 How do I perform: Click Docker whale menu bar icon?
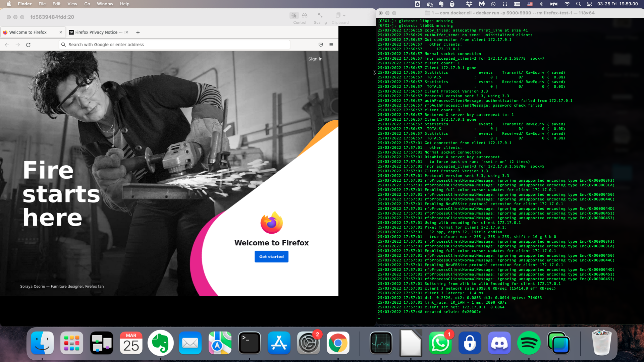click(x=430, y=4)
